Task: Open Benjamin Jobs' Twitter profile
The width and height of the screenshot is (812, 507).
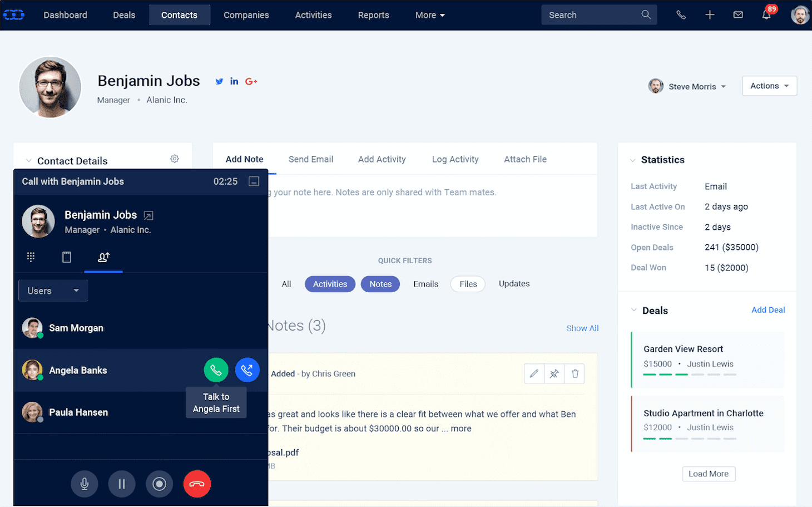Action: click(x=219, y=81)
